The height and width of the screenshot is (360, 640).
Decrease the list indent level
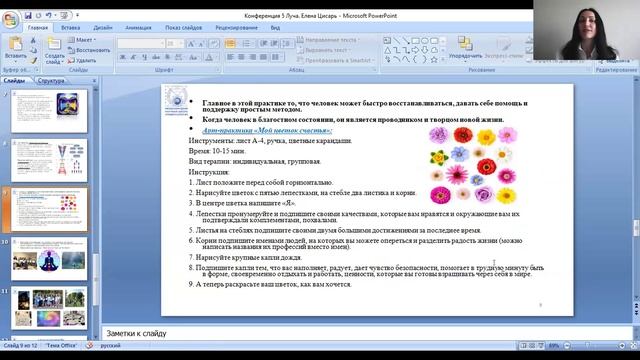pyautogui.click(x=264, y=44)
